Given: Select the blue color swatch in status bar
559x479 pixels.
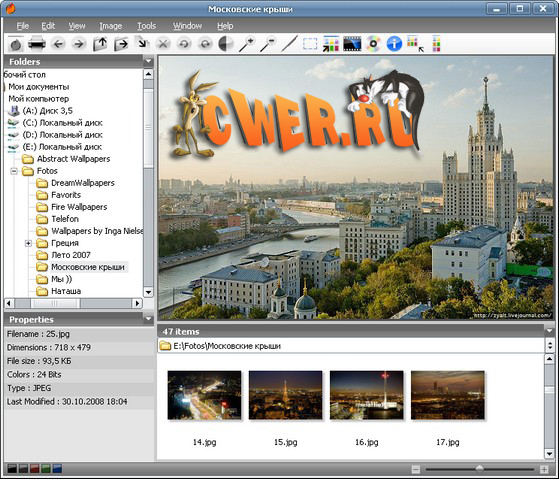Looking at the screenshot, I should [x=57, y=469].
